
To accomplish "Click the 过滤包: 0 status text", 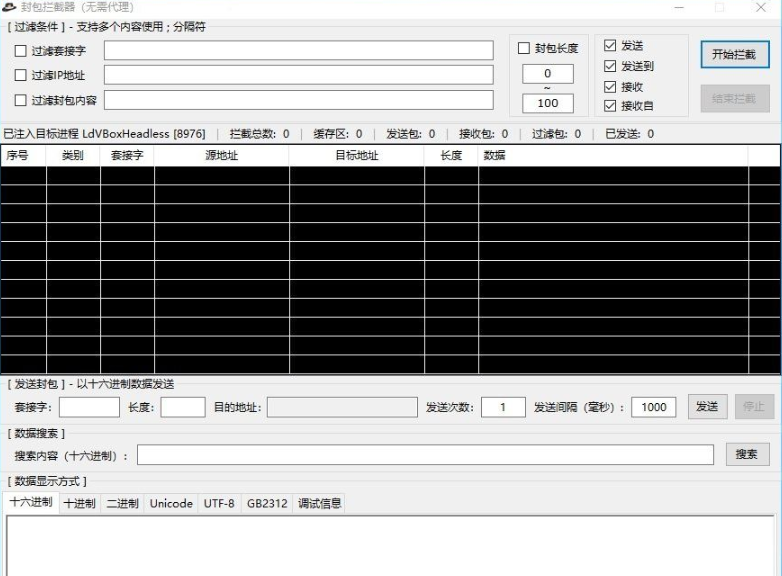I will click(556, 134).
